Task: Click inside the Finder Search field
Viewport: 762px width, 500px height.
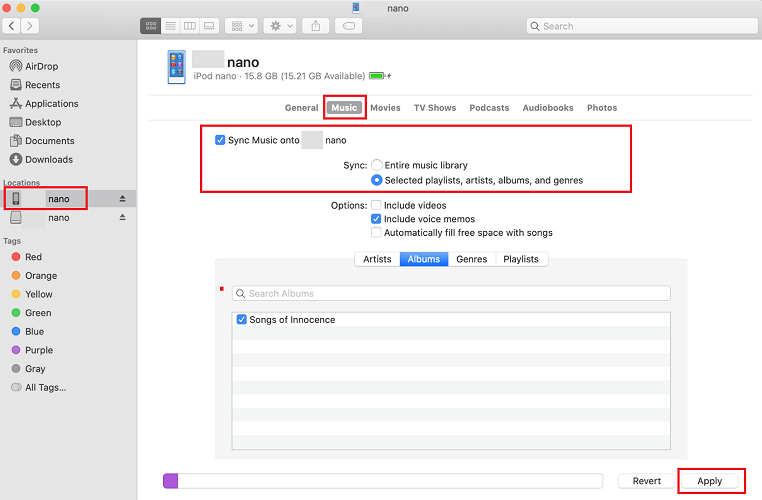Action: [x=642, y=26]
